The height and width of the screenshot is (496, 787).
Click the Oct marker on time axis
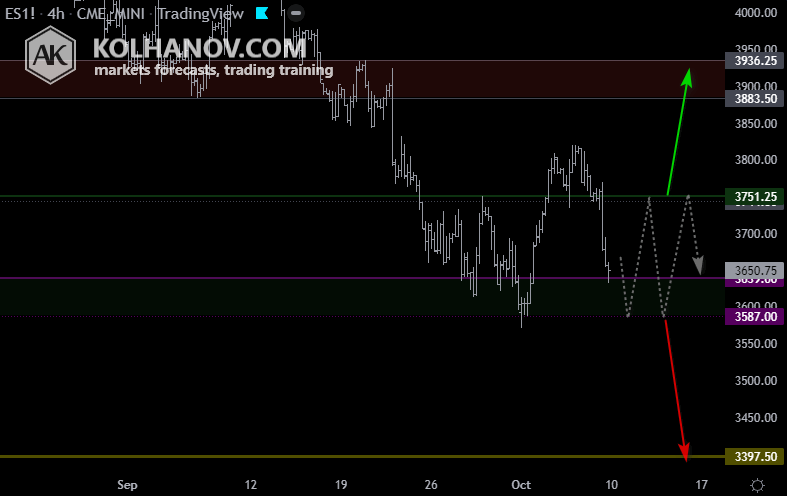click(521, 484)
